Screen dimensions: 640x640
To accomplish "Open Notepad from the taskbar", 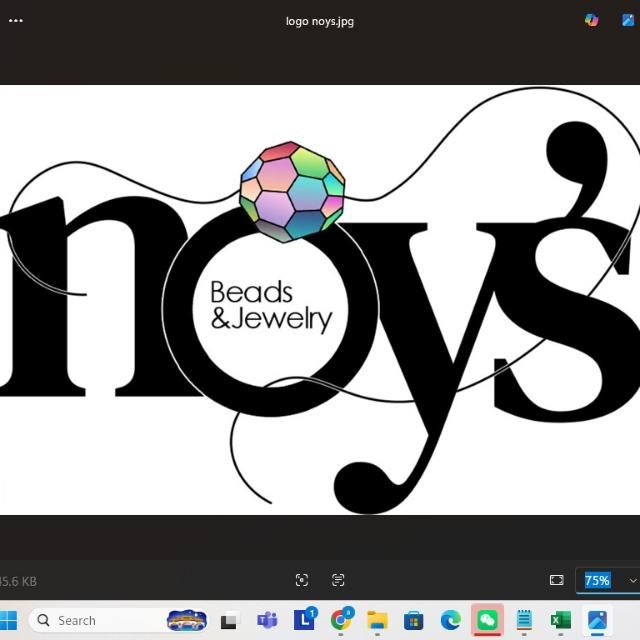I will pos(524,620).
